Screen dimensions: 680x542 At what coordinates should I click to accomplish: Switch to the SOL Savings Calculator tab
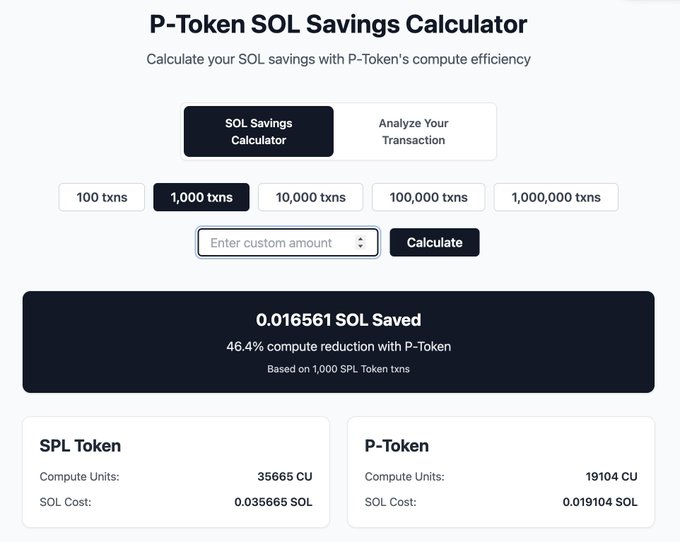coord(258,132)
